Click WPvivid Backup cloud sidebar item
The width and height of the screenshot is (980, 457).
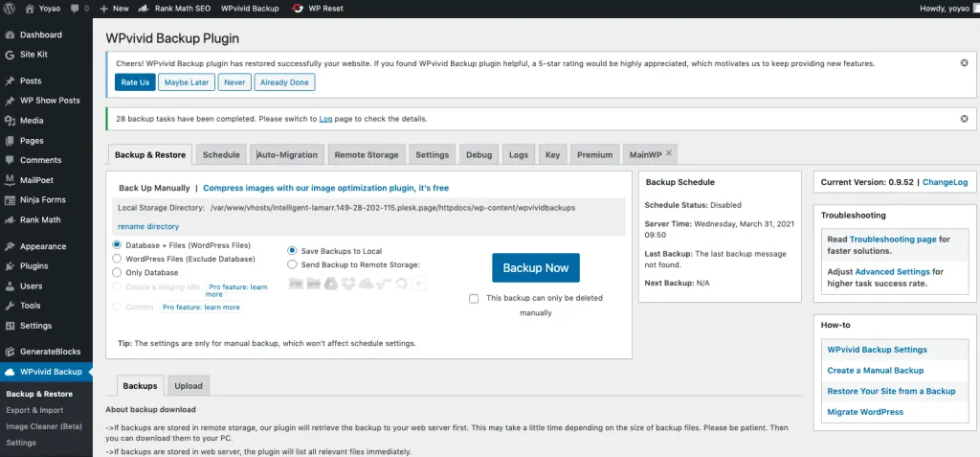click(x=46, y=372)
